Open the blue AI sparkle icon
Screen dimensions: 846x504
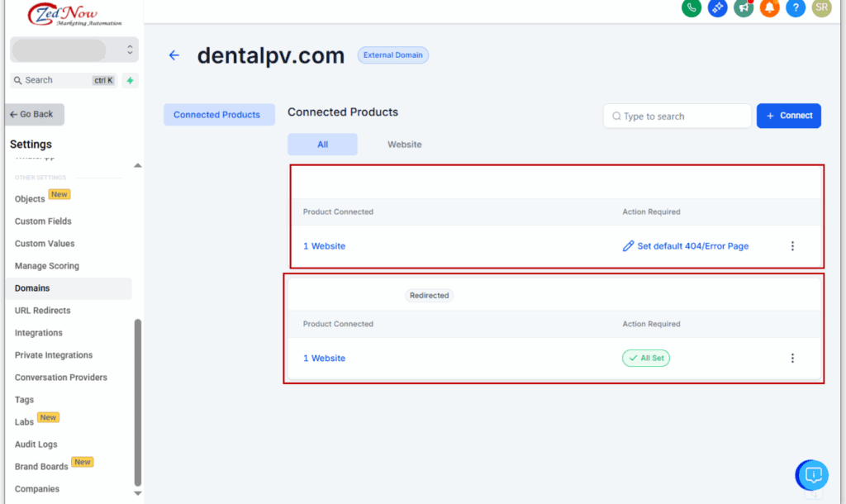(x=717, y=7)
